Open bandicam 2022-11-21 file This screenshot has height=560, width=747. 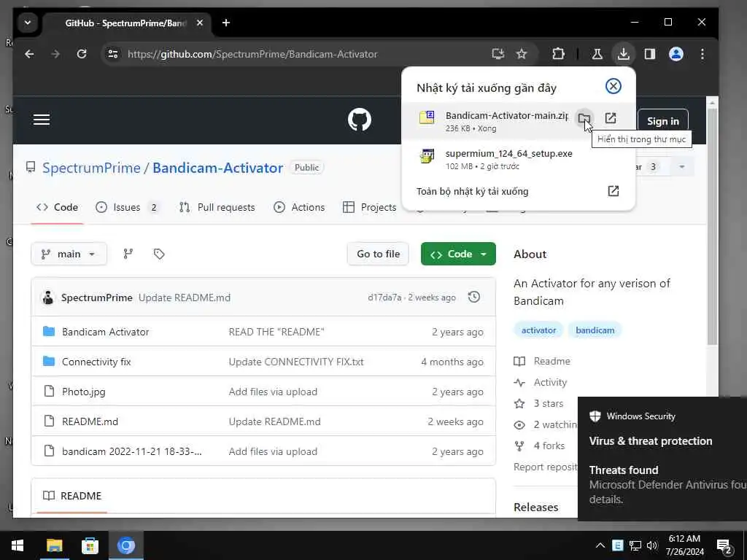[x=132, y=451]
